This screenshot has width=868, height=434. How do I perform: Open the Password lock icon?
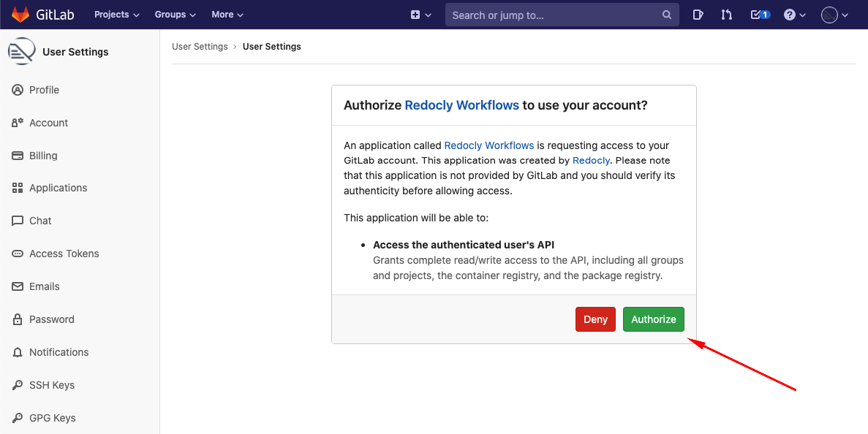click(x=18, y=319)
